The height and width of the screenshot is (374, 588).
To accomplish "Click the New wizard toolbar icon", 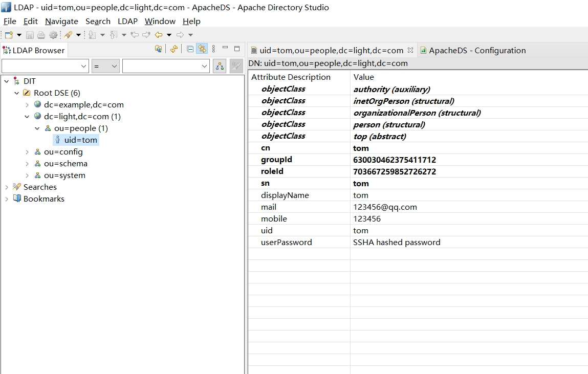I will pos(9,35).
